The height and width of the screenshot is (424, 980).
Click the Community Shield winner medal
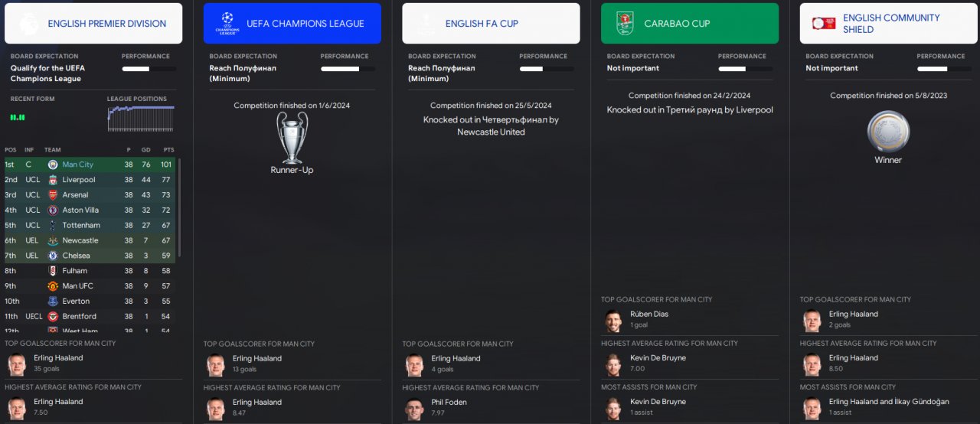click(x=888, y=132)
